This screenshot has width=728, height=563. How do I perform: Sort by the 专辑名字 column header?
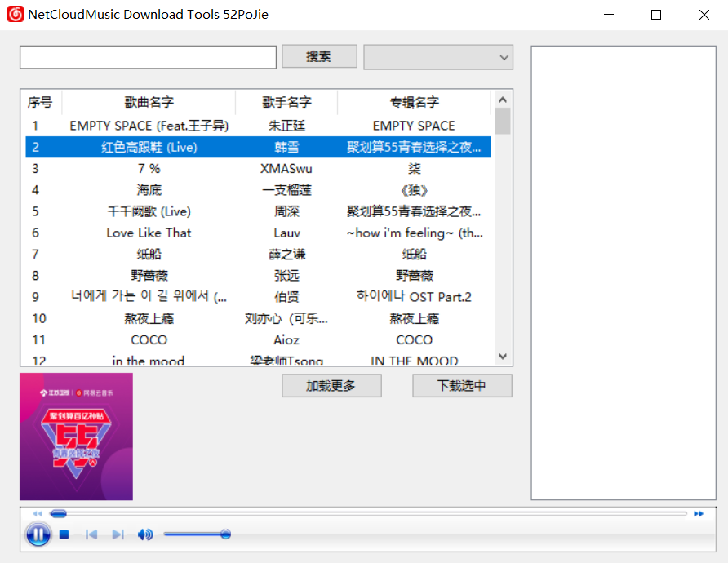tap(414, 102)
